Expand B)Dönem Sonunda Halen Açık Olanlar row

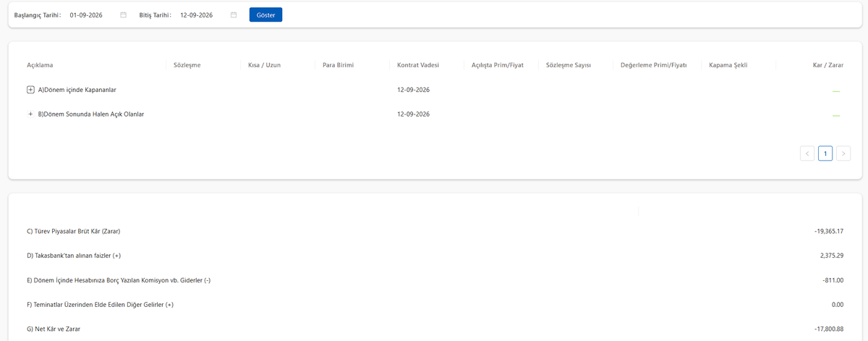tap(30, 114)
